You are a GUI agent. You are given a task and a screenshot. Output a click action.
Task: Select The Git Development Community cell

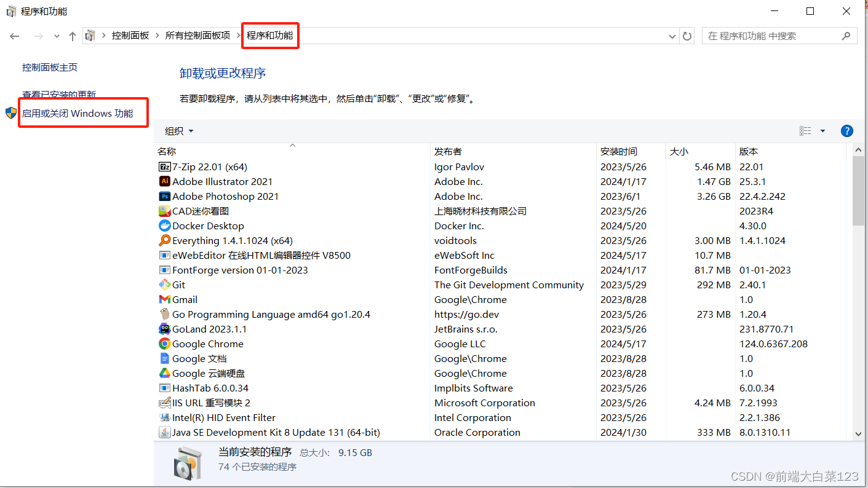click(509, 285)
